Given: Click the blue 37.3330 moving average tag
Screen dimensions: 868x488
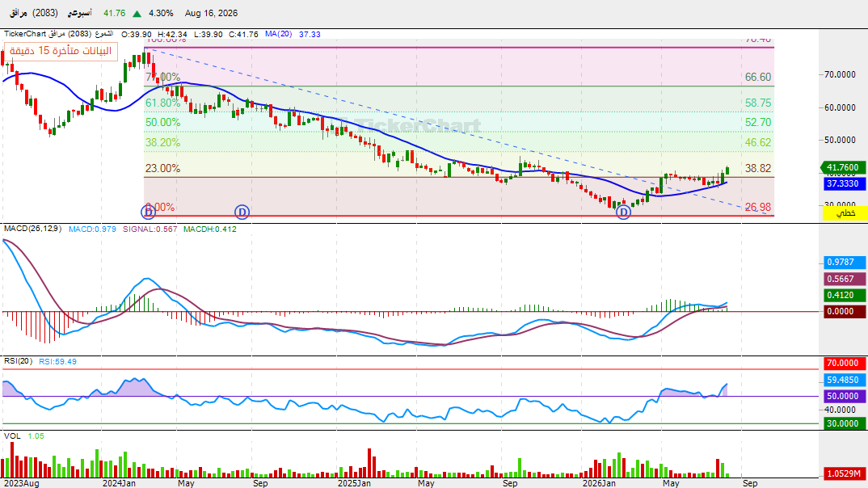Looking at the screenshot, I should 845,183.
